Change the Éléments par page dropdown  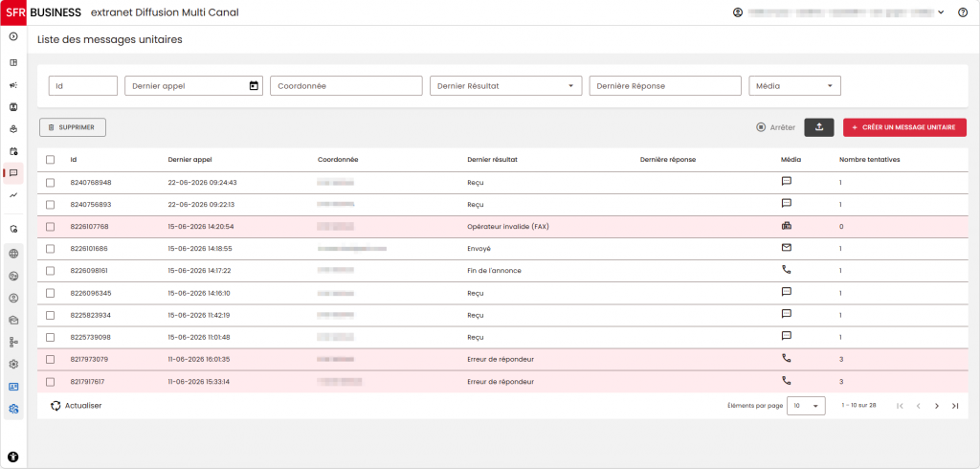coord(806,406)
